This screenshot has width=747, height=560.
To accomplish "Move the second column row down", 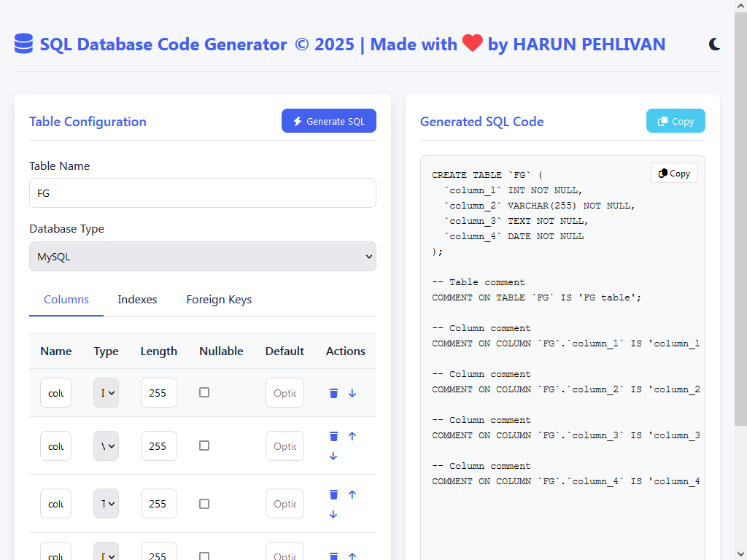I will pos(333,456).
